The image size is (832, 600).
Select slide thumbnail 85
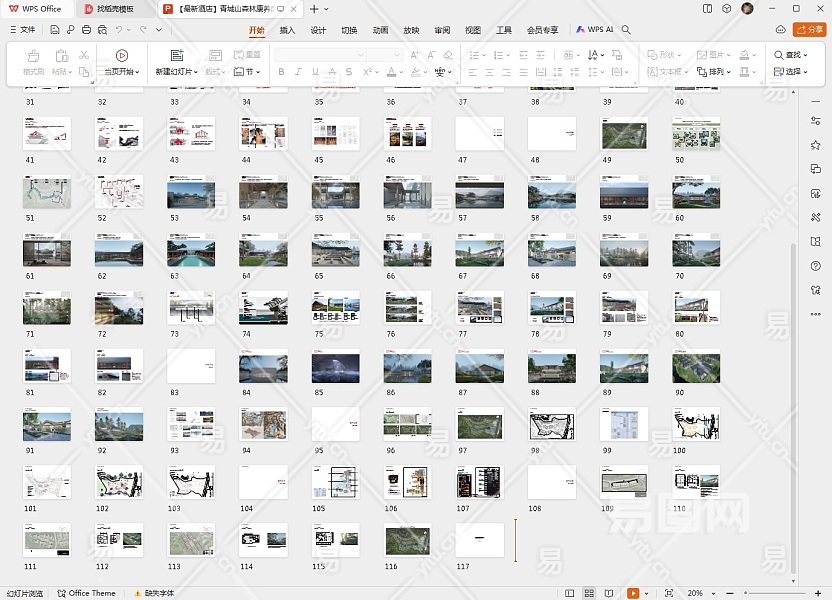(335, 366)
